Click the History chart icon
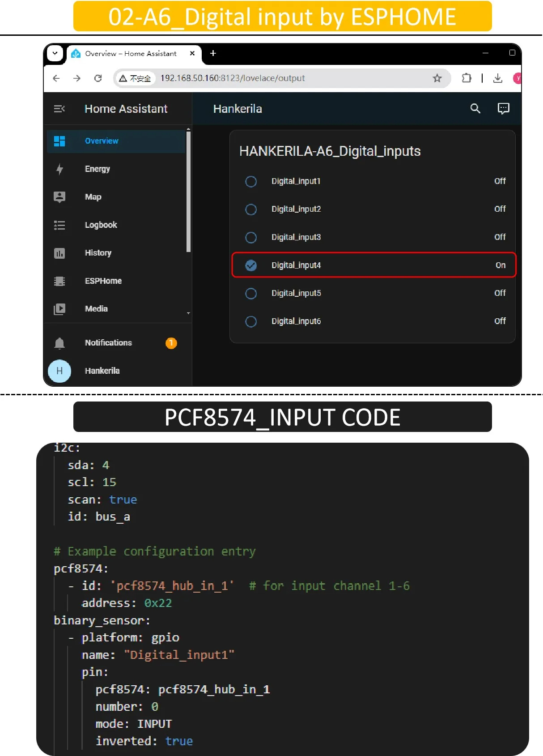The image size is (543, 756). coord(59,253)
